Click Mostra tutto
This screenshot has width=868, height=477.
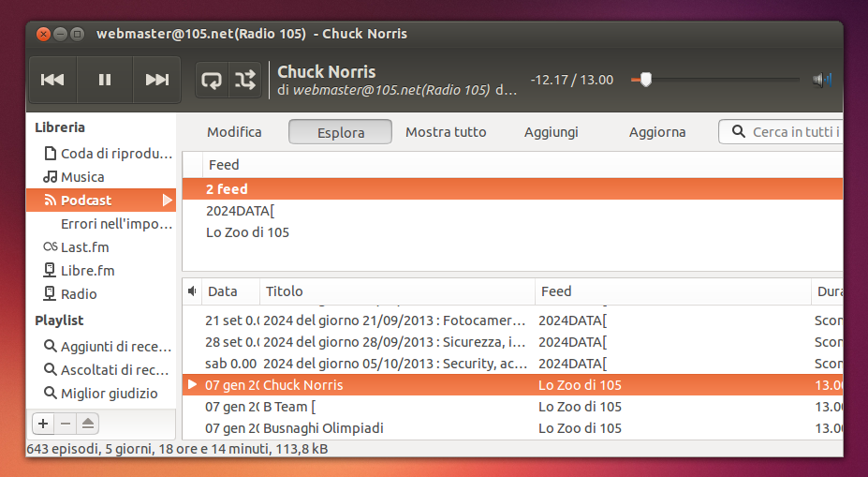446,132
